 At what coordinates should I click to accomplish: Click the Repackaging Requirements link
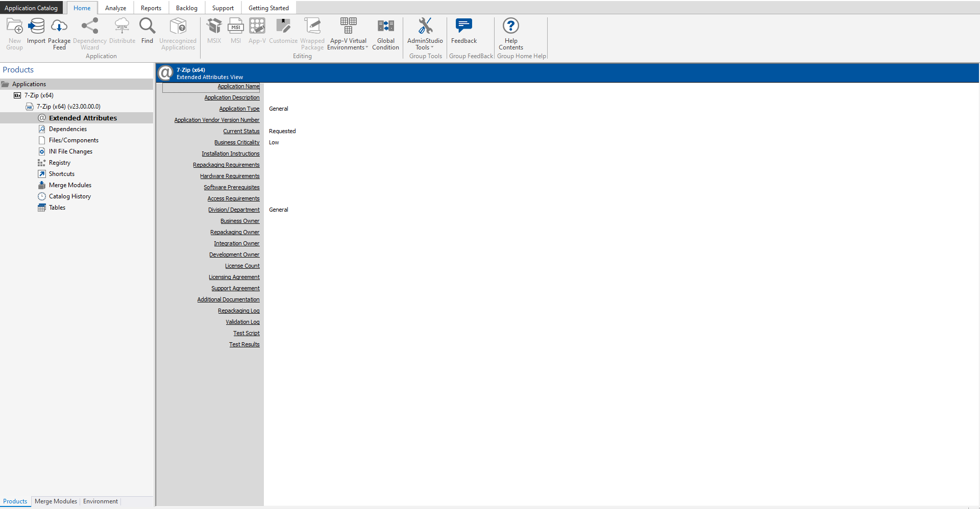point(226,165)
